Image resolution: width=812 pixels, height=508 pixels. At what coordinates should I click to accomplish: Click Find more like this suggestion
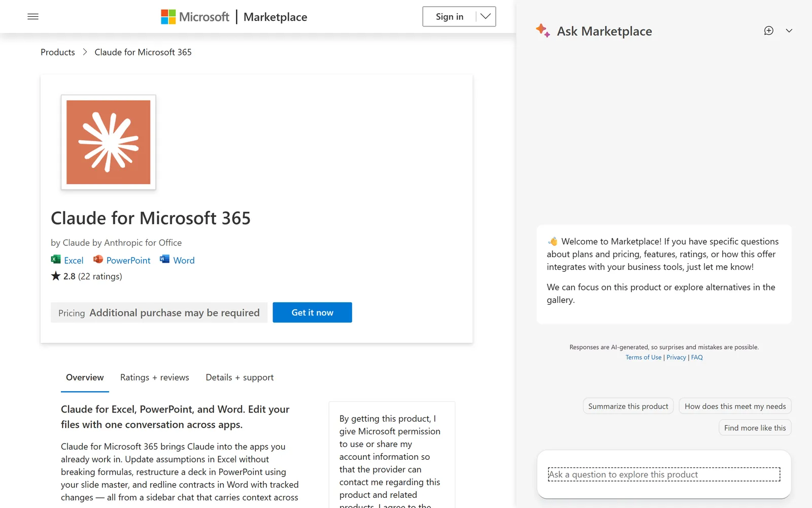point(755,428)
